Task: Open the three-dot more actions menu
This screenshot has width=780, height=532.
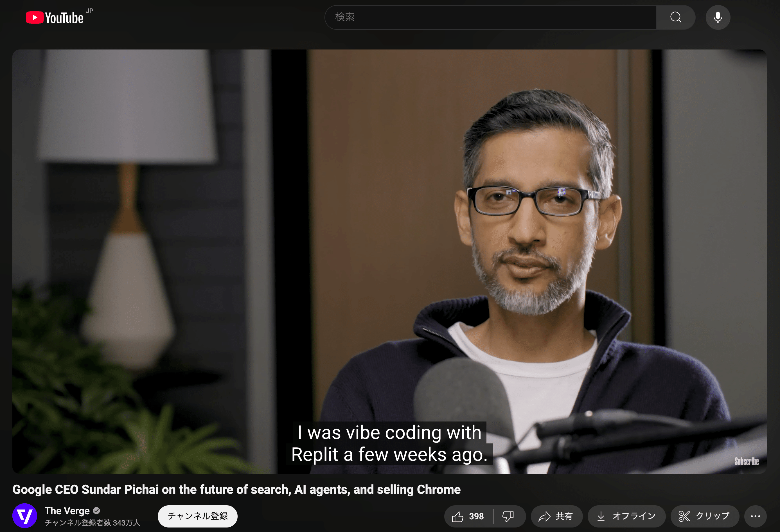Action: click(x=755, y=516)
